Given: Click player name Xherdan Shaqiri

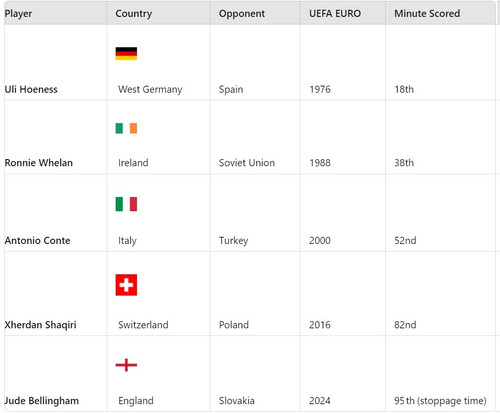Looking at the screenshot, I should pyautogui.click(x=40, y=325).
